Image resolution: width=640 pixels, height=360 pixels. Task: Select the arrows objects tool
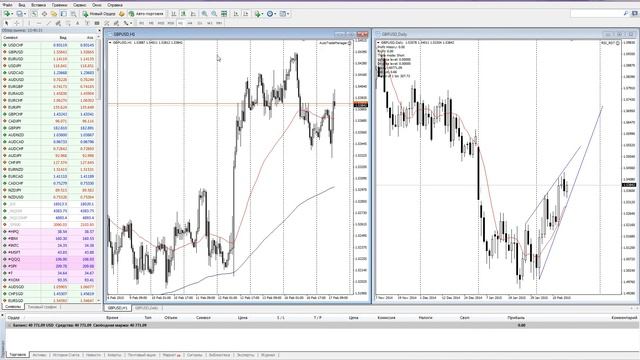click(126, 23)
